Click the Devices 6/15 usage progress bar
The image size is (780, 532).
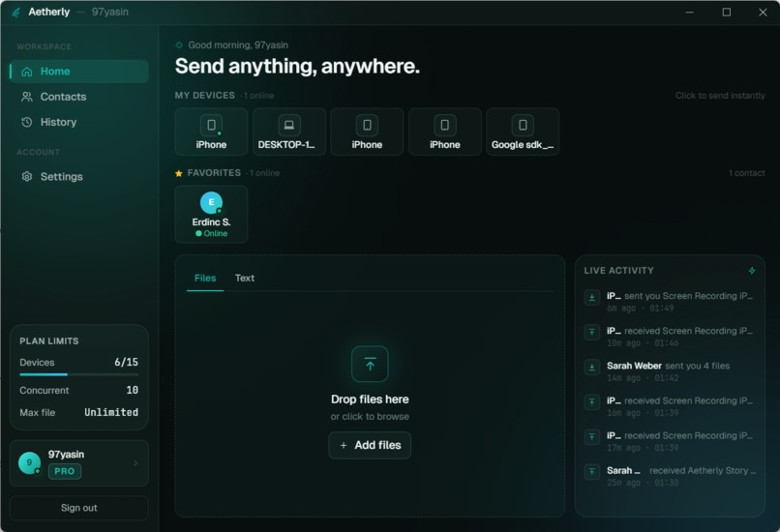tap(79, 374)
